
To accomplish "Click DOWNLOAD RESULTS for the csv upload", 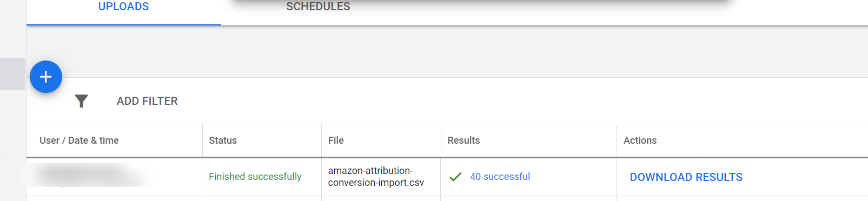I will tap(686, 177).
